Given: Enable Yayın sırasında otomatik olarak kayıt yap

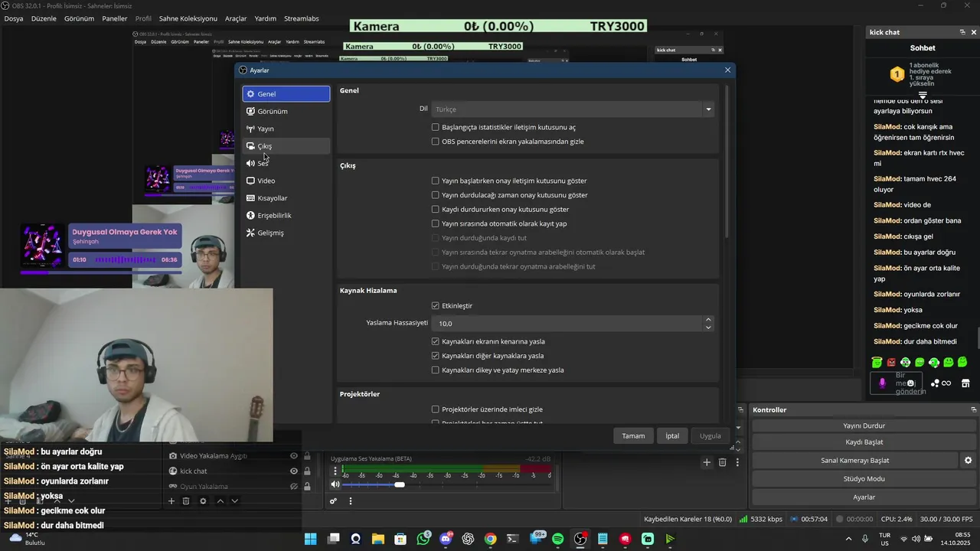Looking at the screenshot, I should pos(436,223).
